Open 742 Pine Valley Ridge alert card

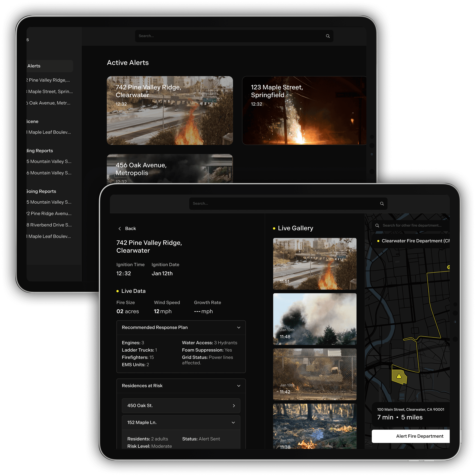[170, 110]
